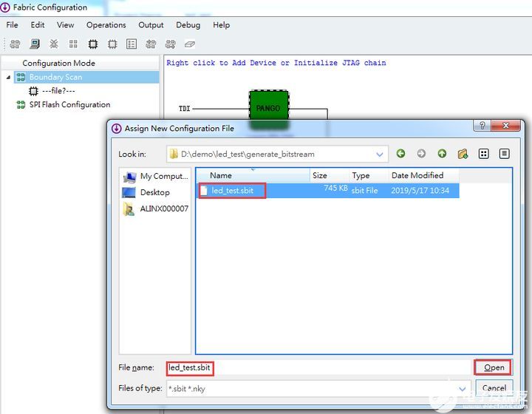Click the bug debug toolbar icon
The image size is (532, 414).
tap(54, 44)
